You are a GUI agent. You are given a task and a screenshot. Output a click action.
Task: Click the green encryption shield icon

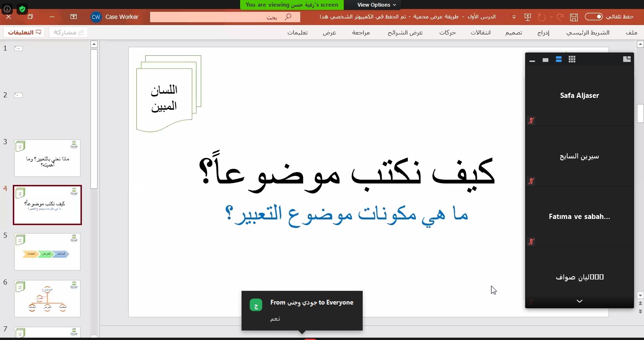tap(22, 9)
